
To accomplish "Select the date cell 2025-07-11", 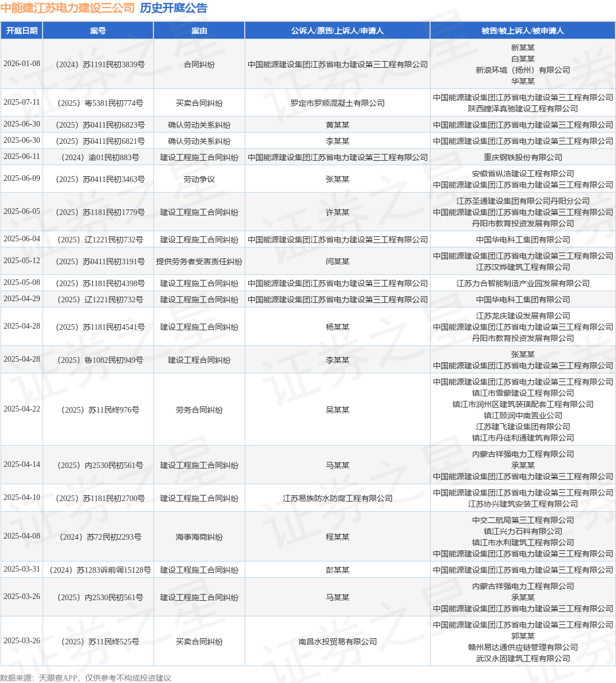I will (22, 102).
